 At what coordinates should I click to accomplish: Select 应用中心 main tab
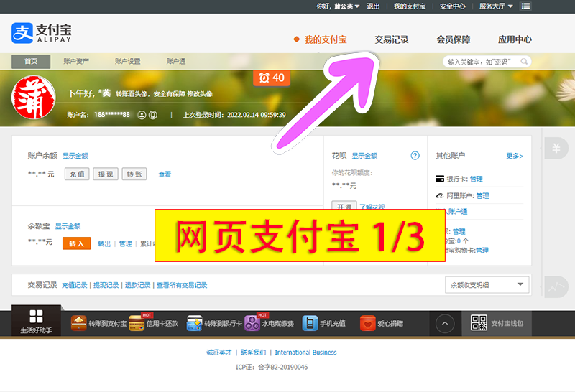click(515, 39)
